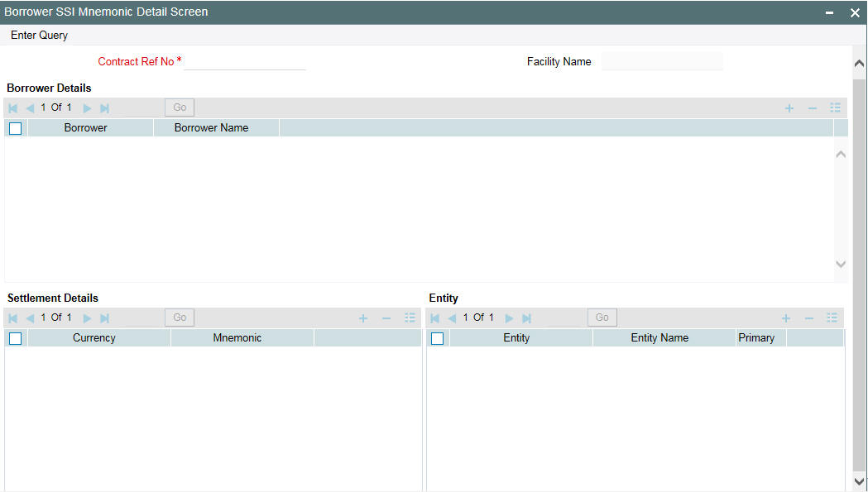Image resolution: width=868 pixels, height=492 pixels.
Task: Go to first page in Borrower Details
Action: click(12, 108)
